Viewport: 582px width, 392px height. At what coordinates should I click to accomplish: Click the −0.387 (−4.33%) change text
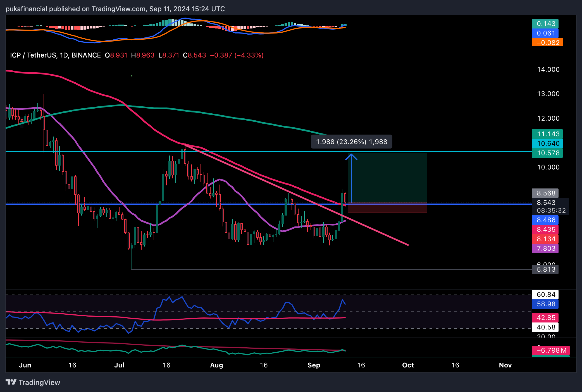coord(237,55)
